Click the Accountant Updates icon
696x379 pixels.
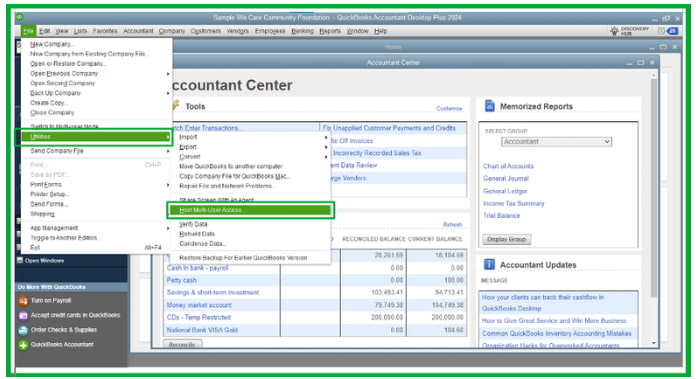(x=489, y=265)
